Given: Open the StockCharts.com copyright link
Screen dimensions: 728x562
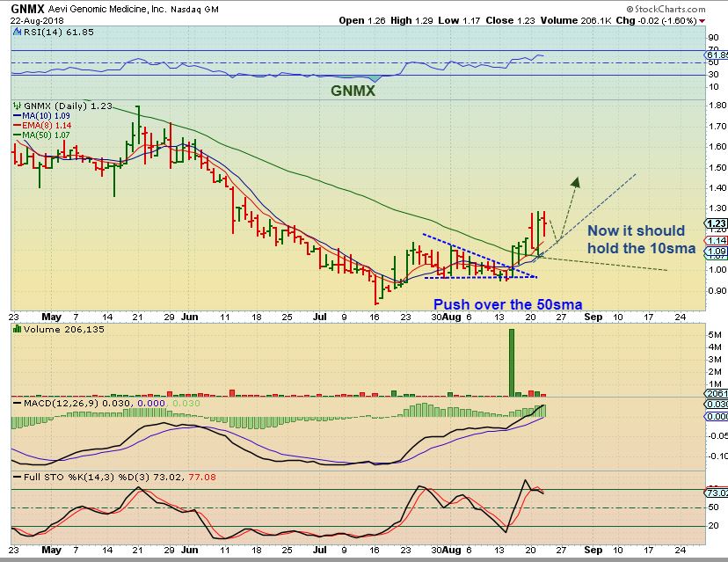Looking at the screenshot, I should pyautogui.click(x=666, y=9).
